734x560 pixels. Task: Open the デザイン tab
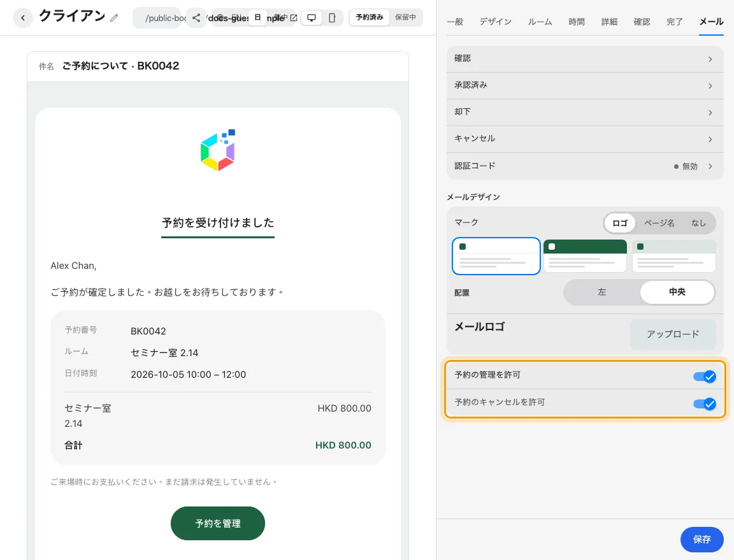495,22
